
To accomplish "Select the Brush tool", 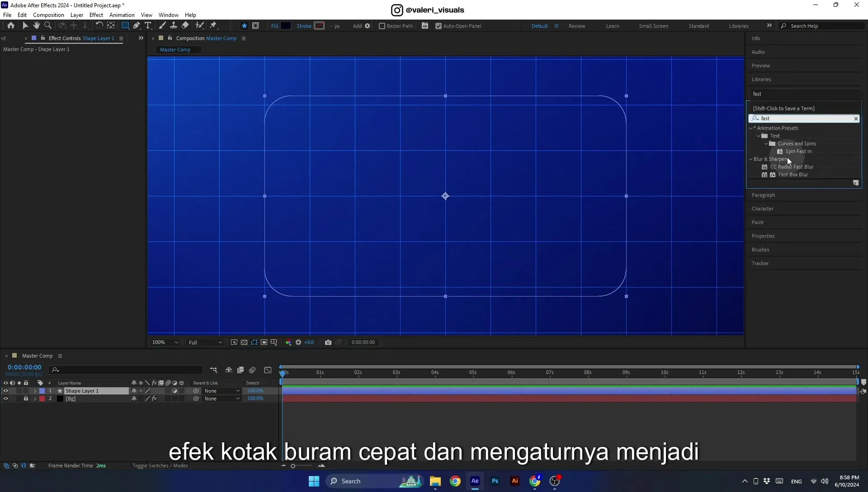I will coord(162,26).
